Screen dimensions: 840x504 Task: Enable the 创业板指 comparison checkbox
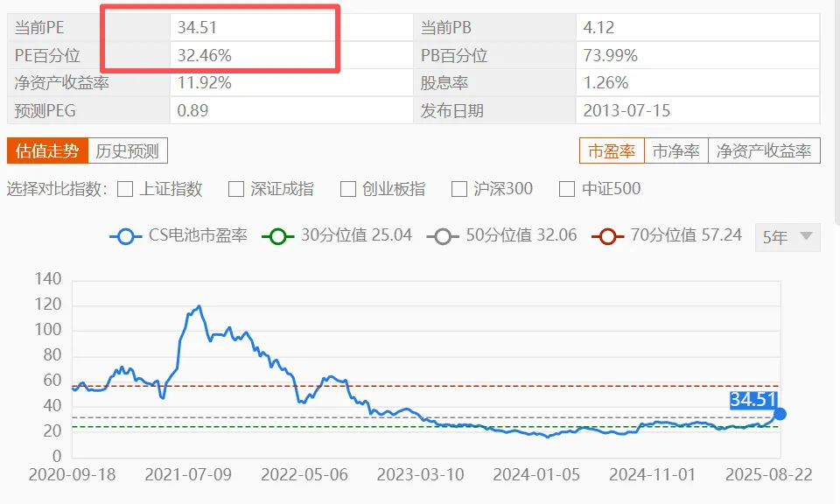(348, 189)
